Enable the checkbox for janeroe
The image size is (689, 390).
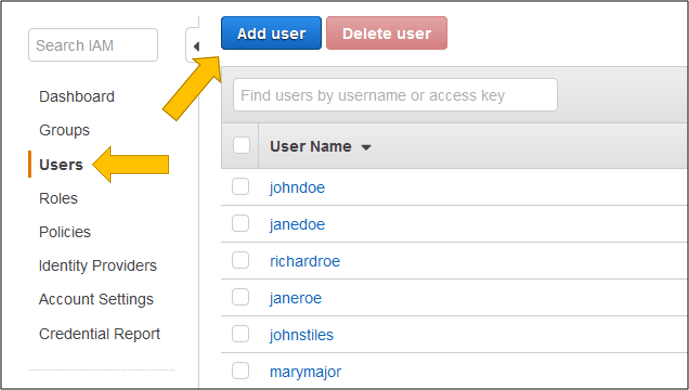[x=240, y=297]
